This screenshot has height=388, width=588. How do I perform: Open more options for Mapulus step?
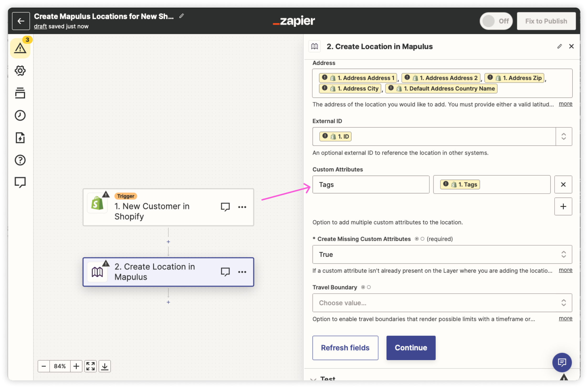(242, 272)
